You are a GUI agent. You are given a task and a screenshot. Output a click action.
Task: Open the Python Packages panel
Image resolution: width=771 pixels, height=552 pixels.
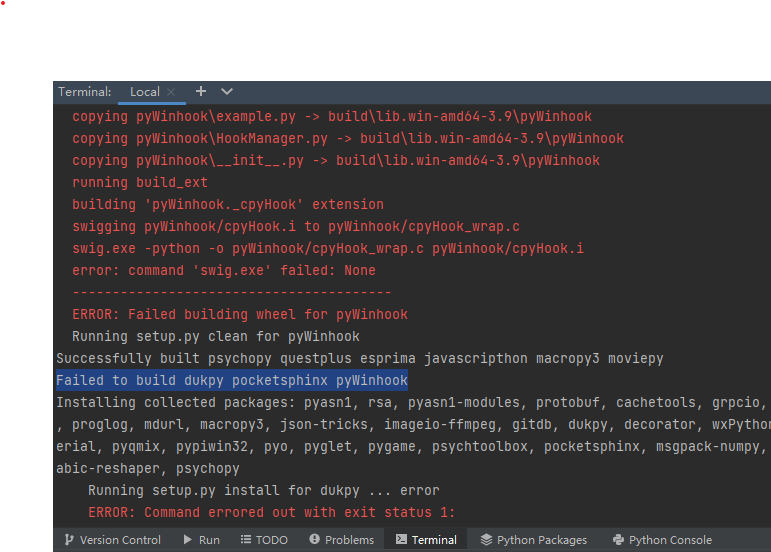click(534, 540)
